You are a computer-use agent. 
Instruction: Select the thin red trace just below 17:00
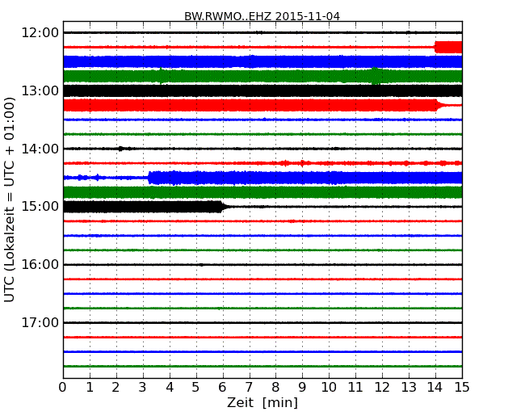(262, 338)
